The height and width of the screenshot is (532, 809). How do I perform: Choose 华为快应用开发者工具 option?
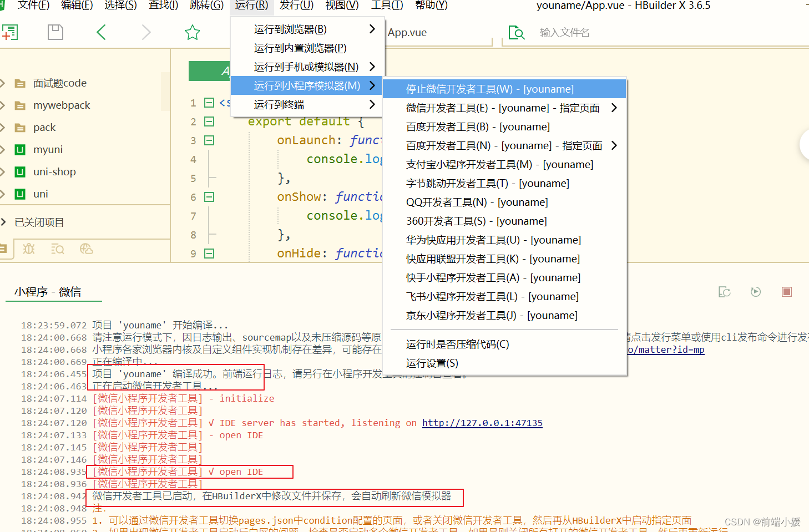click(x=504, y=240)
